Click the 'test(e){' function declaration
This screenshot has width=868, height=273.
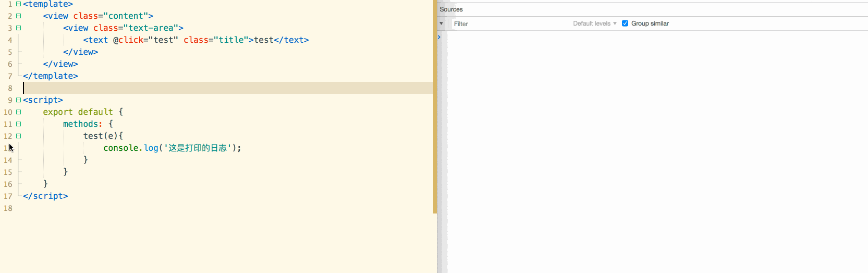(x=103, y=136)
